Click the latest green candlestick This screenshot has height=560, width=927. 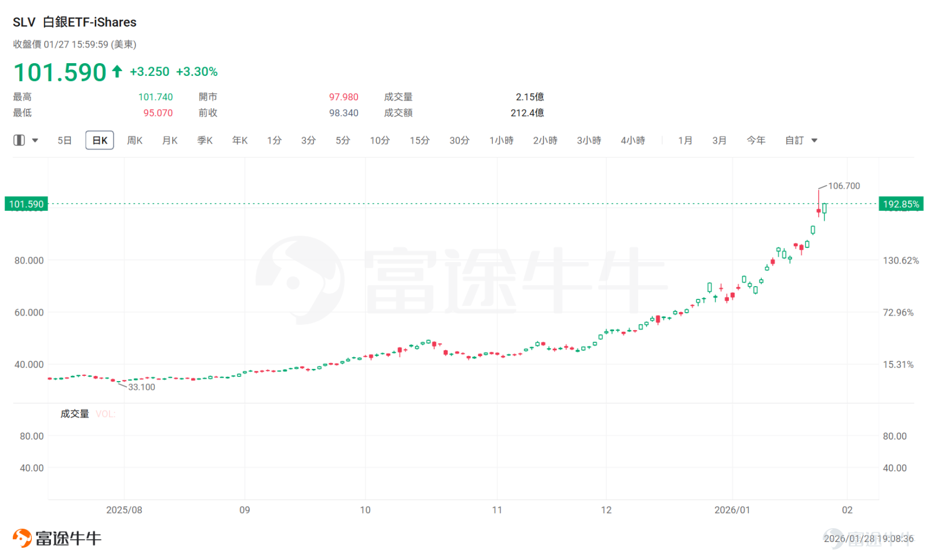(824, 209)
